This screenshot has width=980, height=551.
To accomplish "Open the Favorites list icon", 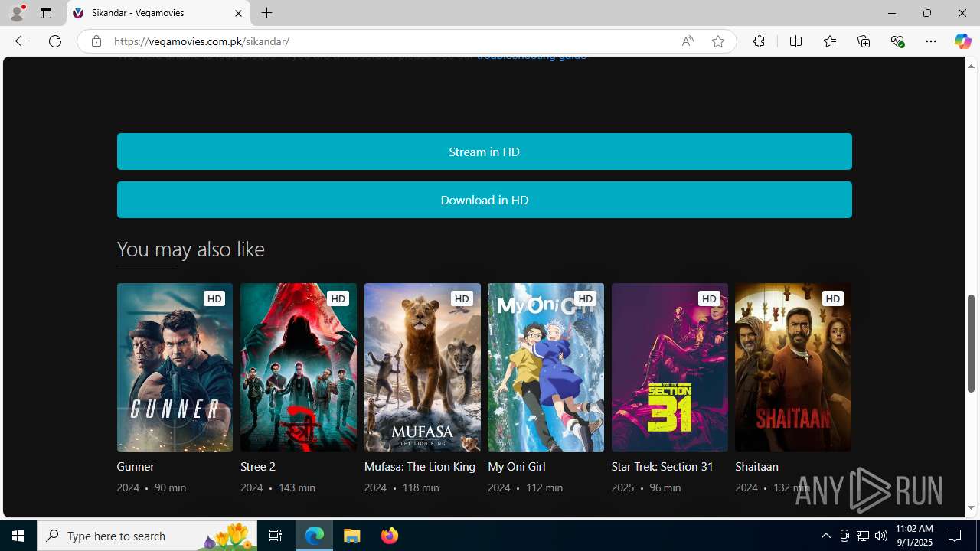I will pyautogui.click(x=830, y=41).
